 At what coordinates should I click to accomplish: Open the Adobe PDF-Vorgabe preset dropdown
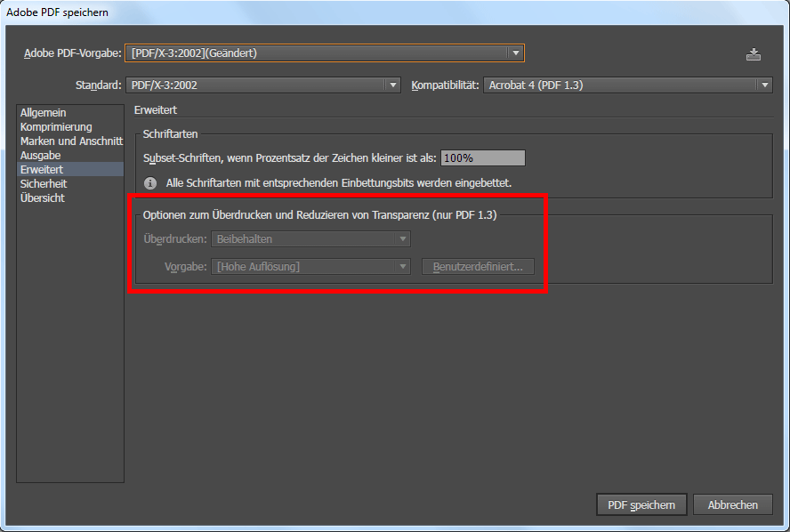tap(325, 53)
